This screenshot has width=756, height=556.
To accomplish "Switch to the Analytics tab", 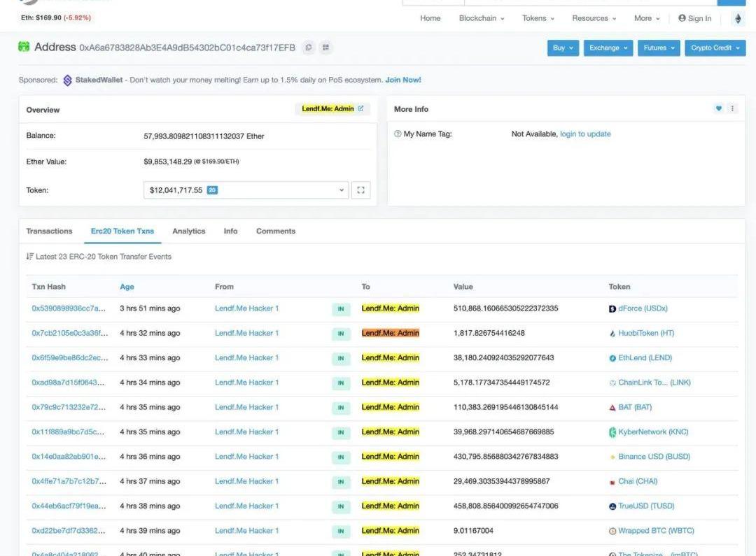I will [x=188, y=231].
